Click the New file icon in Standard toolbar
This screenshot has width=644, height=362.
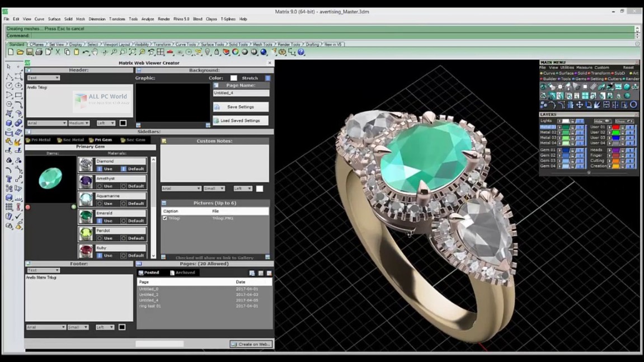pos(11,52)
